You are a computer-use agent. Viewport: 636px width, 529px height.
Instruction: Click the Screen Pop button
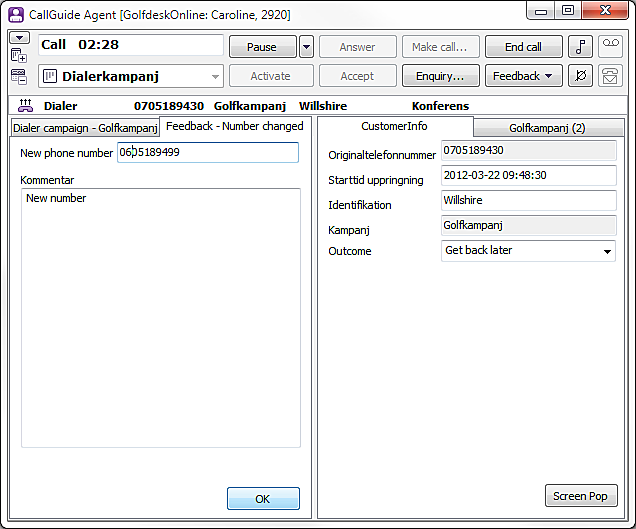click(x=581, y=495)
